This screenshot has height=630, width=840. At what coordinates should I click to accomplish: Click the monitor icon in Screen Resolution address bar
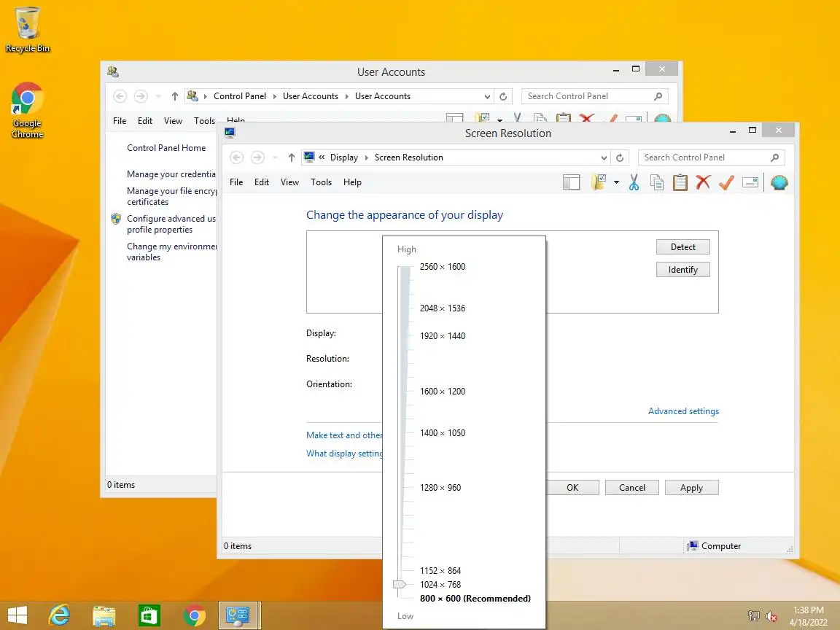point(309,157)
